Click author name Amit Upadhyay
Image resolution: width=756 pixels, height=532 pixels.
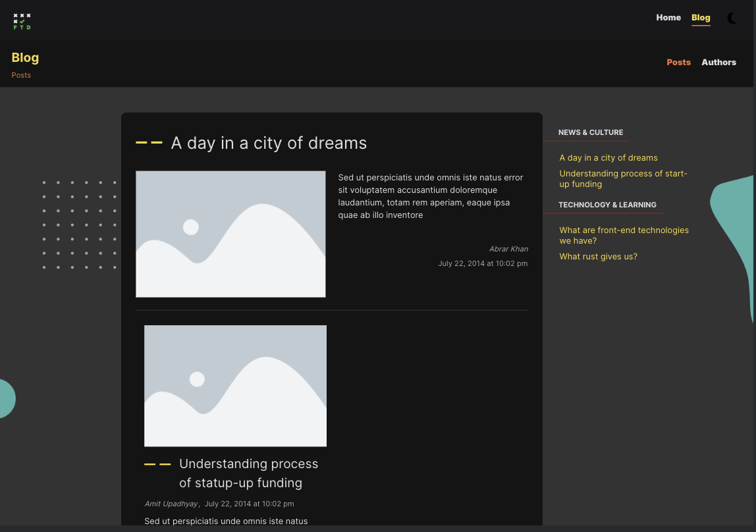171,504
